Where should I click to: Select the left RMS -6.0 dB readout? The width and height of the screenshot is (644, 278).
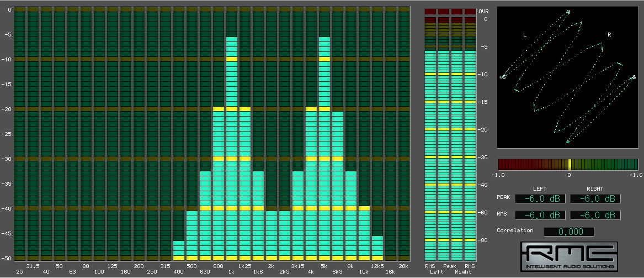pyautogui.click(x=540, y=215)
